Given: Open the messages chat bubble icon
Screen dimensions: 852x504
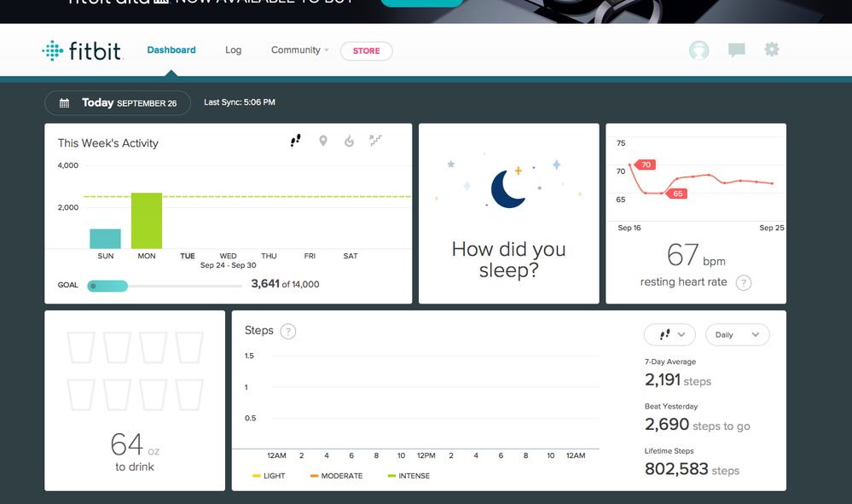Looking at the screenshot, I should [x=736, y=50].
